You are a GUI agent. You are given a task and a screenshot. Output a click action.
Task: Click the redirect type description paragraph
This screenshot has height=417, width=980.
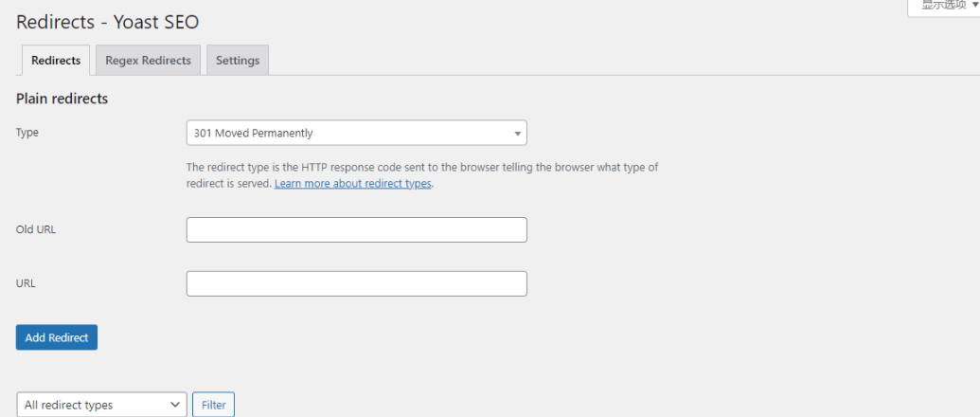(x=422, y=175)
